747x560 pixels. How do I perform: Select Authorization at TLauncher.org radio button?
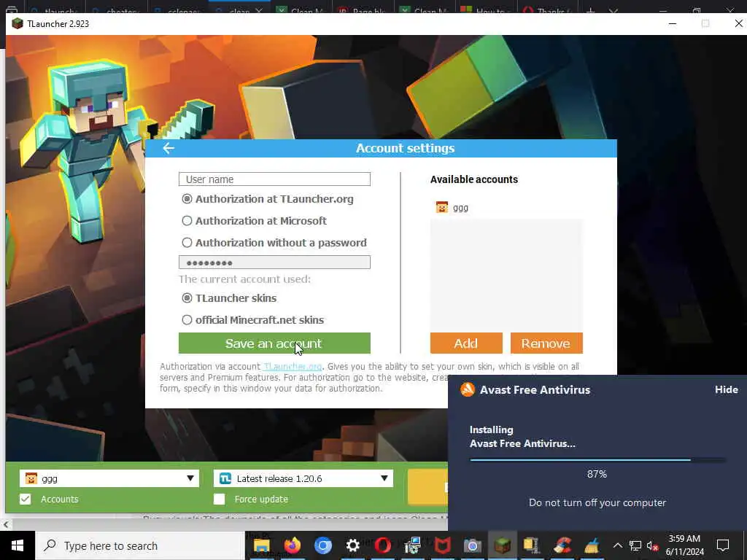coord(187,199)
